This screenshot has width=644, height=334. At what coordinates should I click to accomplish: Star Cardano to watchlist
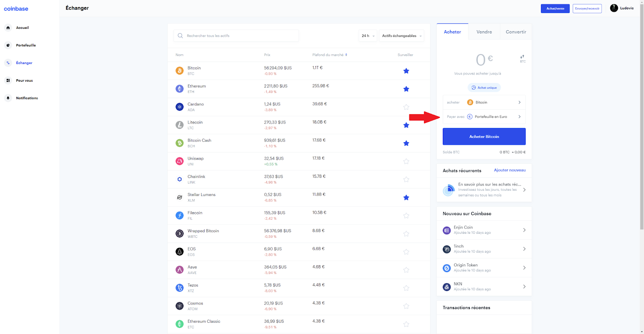tap(406, 107)
